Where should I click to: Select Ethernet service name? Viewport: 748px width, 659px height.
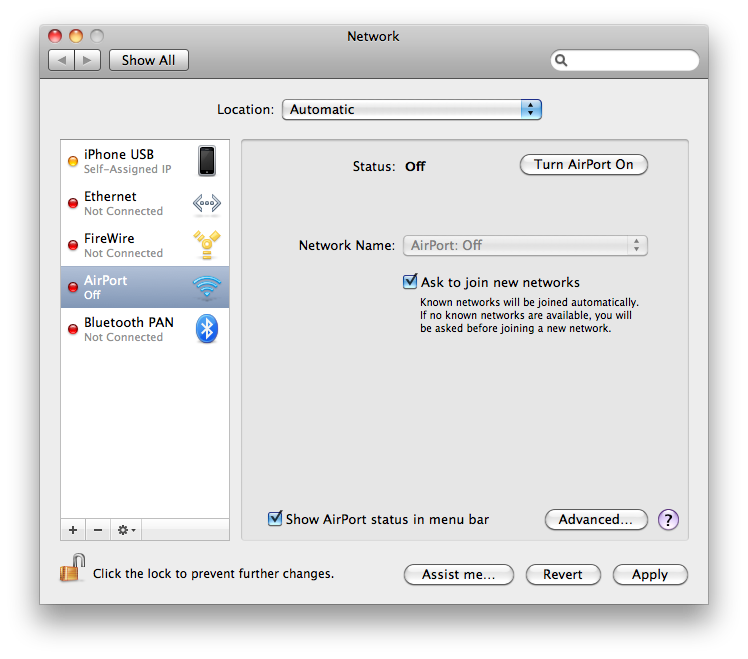(110, 196)
